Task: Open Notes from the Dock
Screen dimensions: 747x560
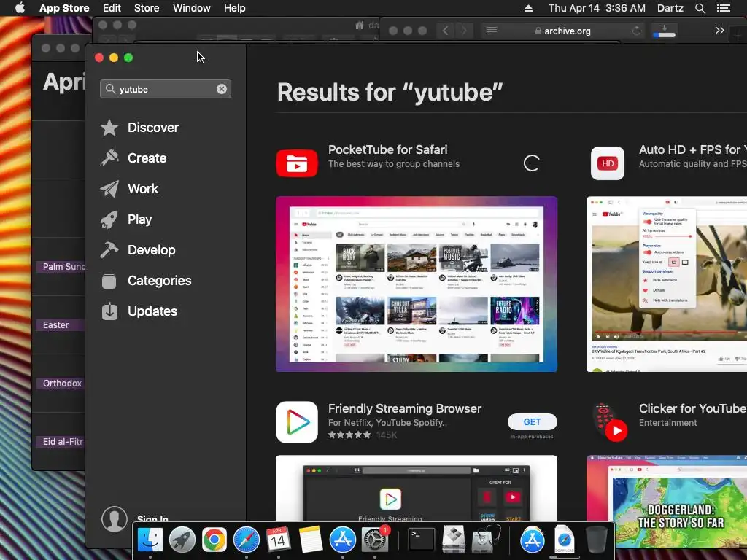Action: [311, 540]
